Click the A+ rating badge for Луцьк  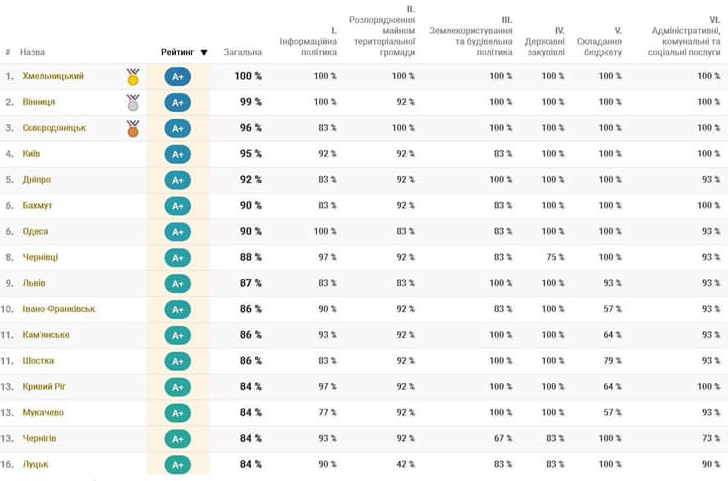point(178,464)
